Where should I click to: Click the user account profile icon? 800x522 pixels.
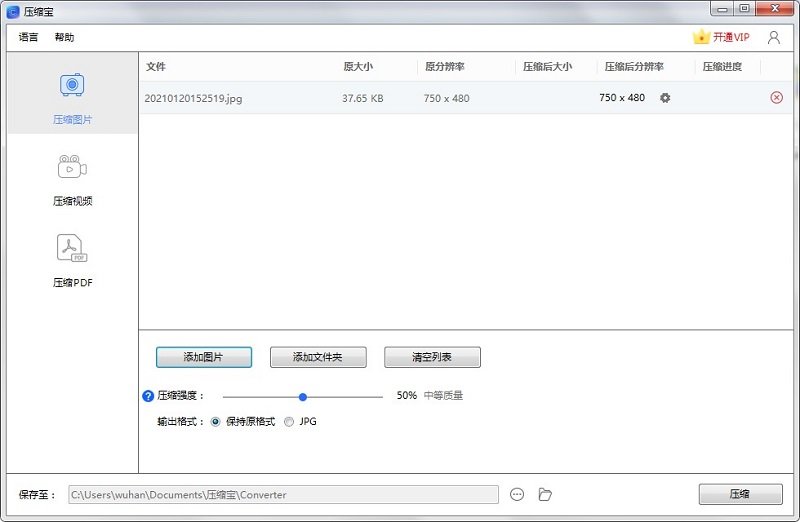[774, 37]
